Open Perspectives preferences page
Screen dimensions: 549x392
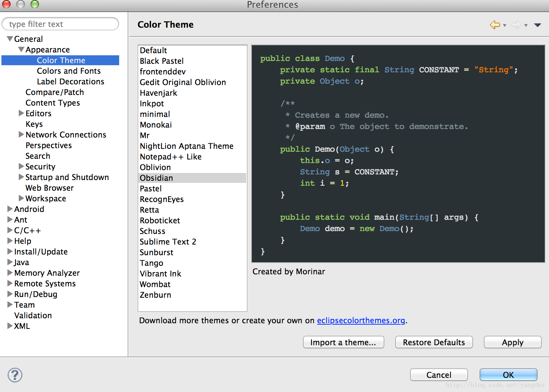pyautogui.click(x=49, y=145)
